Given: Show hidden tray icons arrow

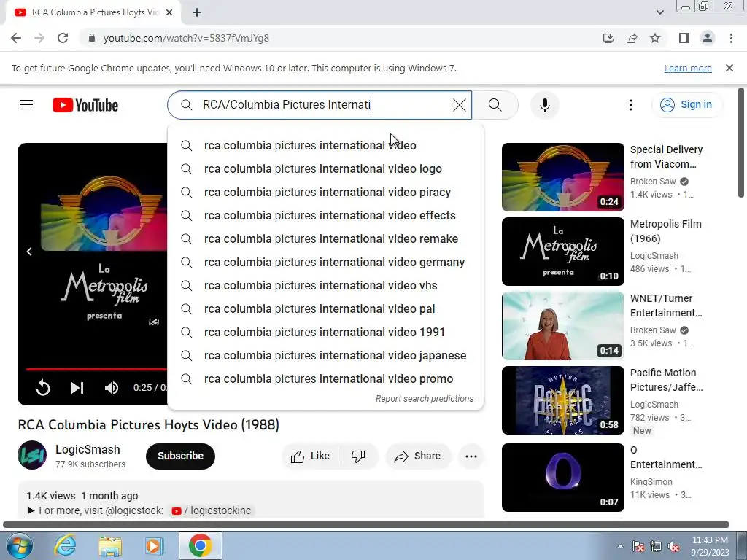Looking at the screenshot, I should pos(620,546).
